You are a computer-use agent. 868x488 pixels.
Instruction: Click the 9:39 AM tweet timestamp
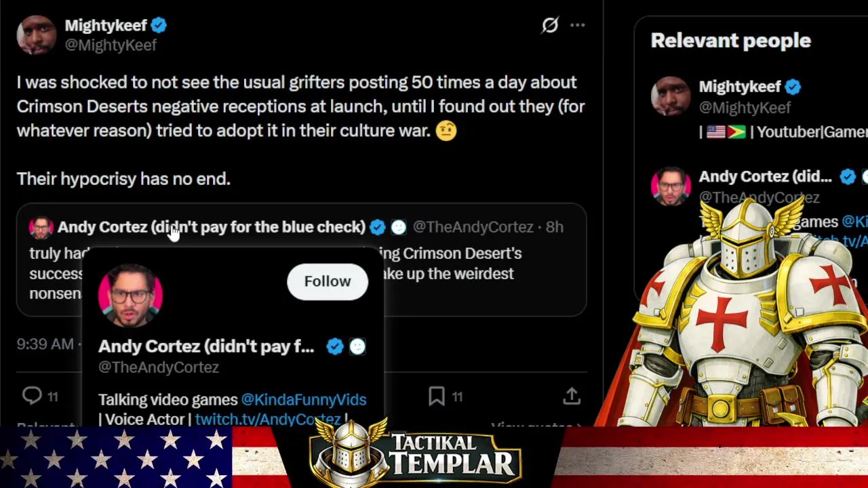coord(45,344)
